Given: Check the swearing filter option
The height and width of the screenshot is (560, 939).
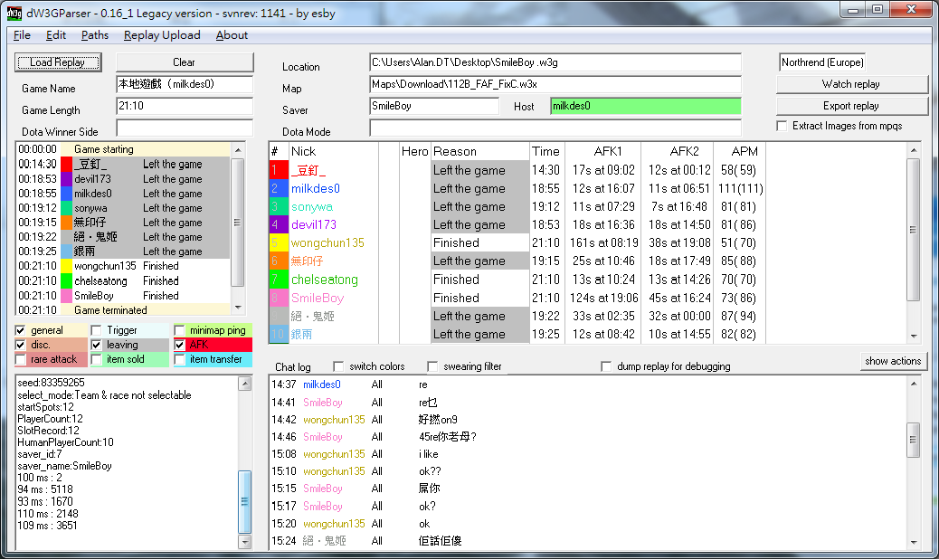Looking at the screenshot, I should point(433,366).
